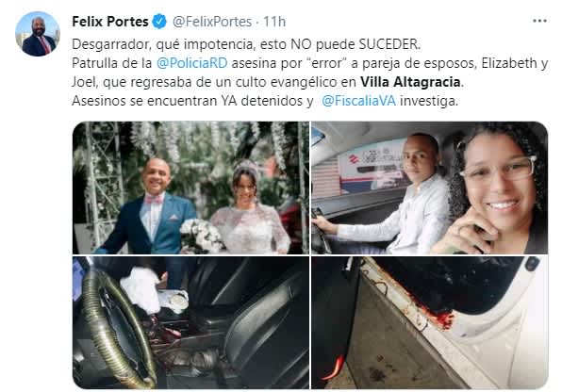Open the 11h timestamp link
Image resolution: width=562 pixels, height=392 pixels.
(x=274, y=22)
